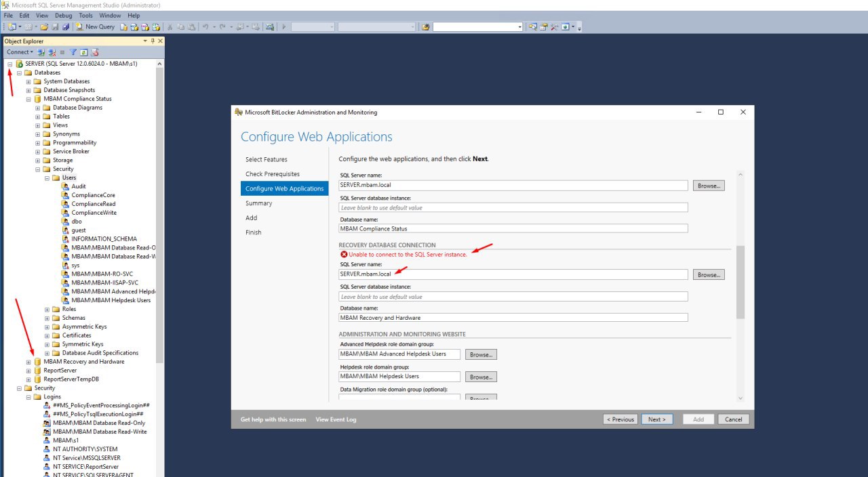The width and height of the screenshot is (868, 477).
Task: Click the wrench and screwdriver tools icon
Action: [x=554, y=26]
